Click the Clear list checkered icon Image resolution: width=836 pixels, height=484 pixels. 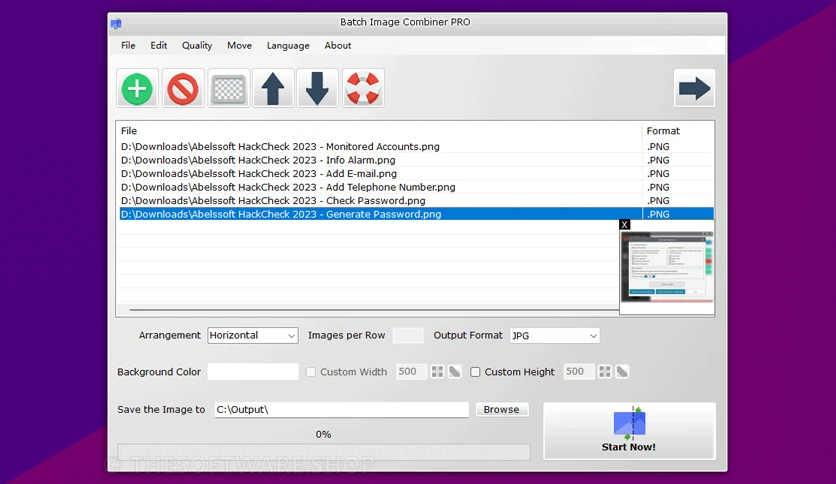point(228,88)
